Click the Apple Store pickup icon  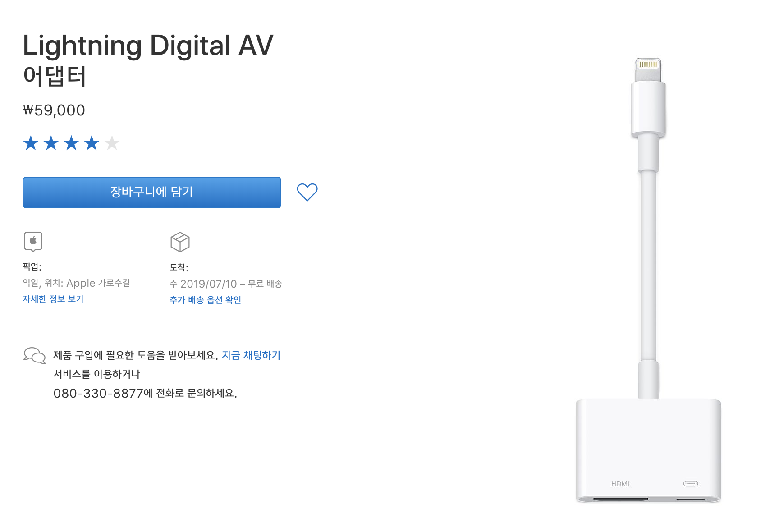pos(33,242)
